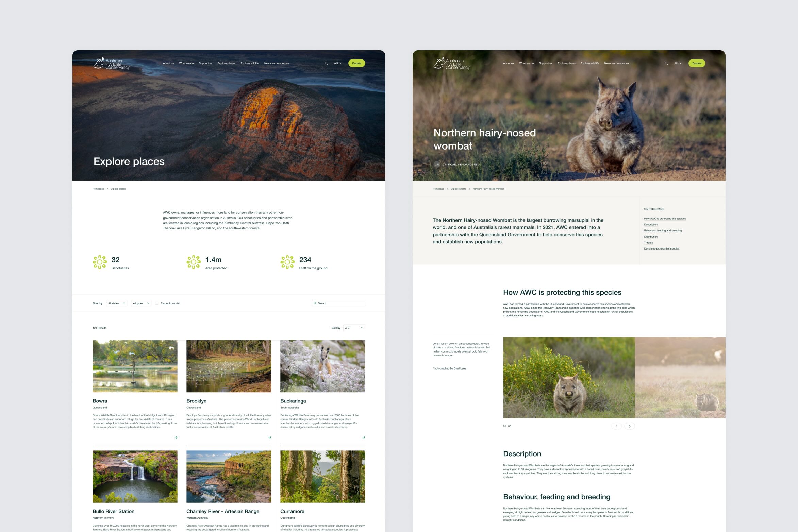Click the flower icon beside 1.4m Area protected
Image resolution: width=798 pixels, height=532 pixels.
pyautogui.click(x=194, y=262)
